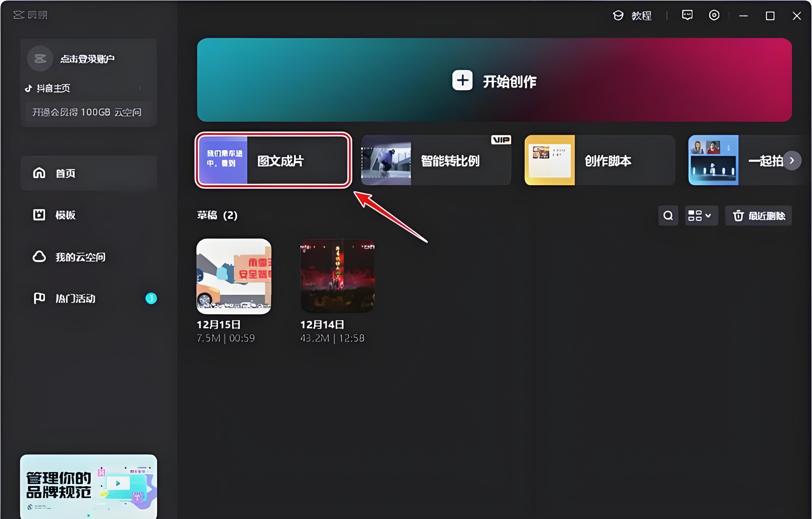
Task: Open the 12月14日 draft thumbnail
Action: click(337, 276)
